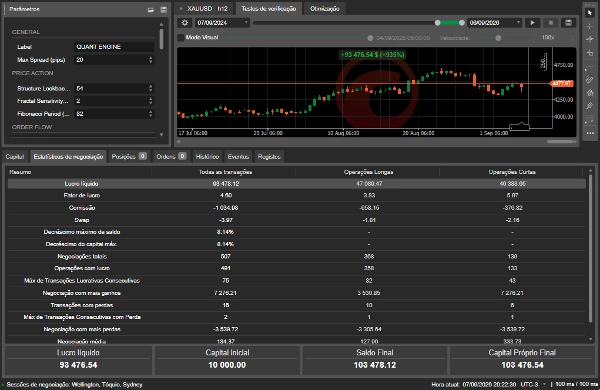Click the statistics table down scroll arrow
Viewport: 600px width, 390px height.
click(x=590, y=339)
